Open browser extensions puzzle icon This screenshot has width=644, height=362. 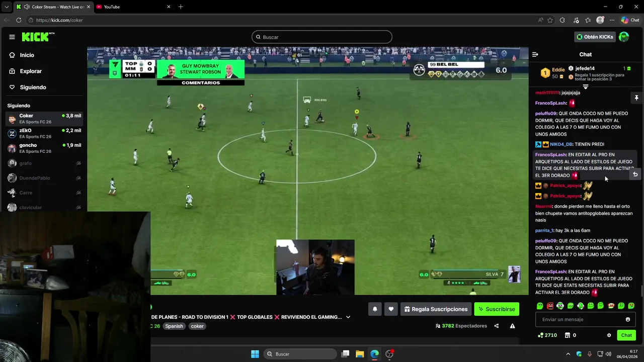click(562, 20)
